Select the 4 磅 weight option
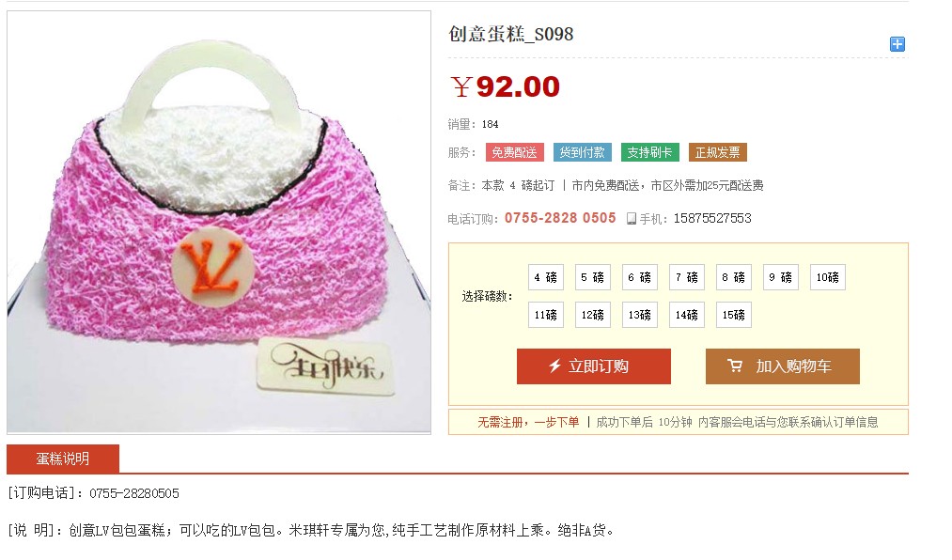Screen dimensions: 952x560 (546, 277)
